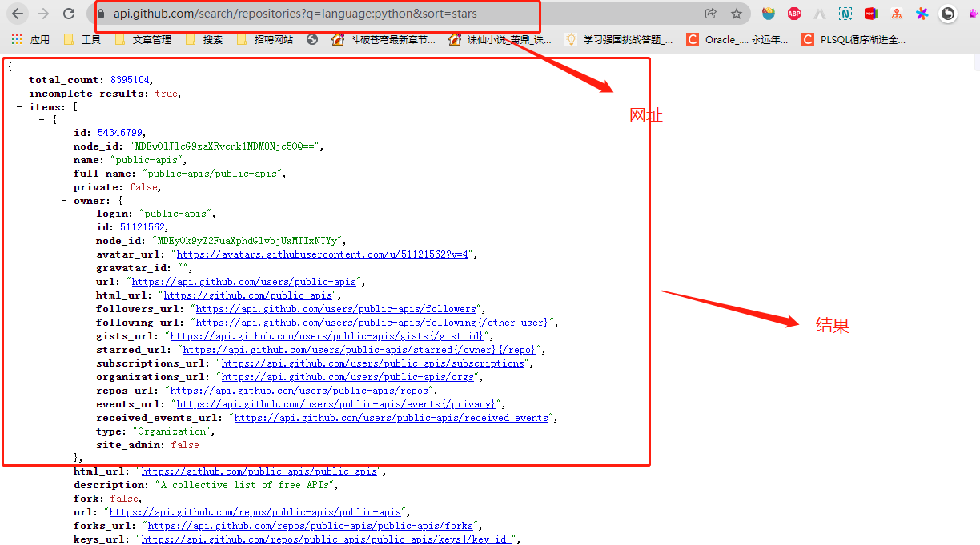Image resolution: width=980 pixels, height=545 pixels.
Task: Open the 学习强国挑战答题 bookmark
Action: (x=619, y=39)
